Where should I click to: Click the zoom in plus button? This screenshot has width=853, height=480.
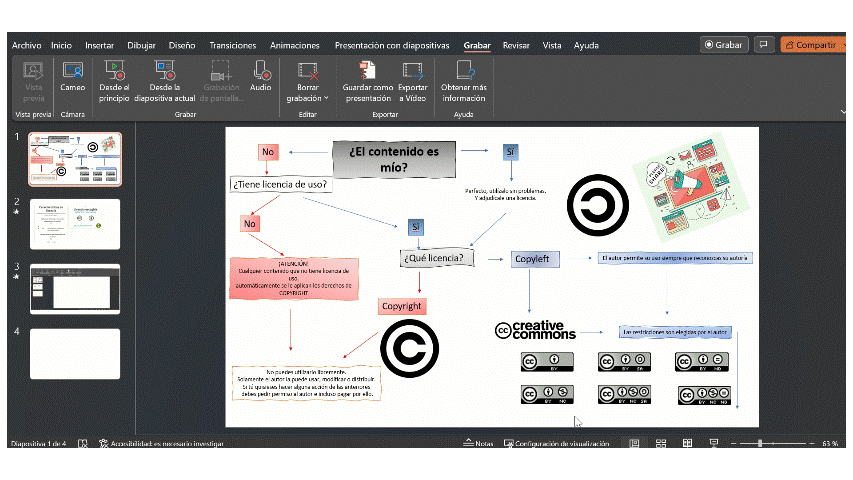(812, 444)
